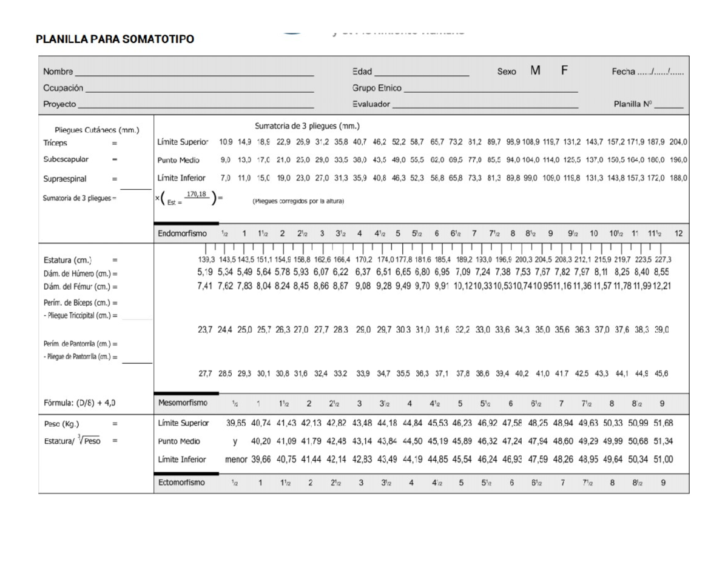Click the Ectomorfismo scale label
The width and height of the screenshot is (728, 562).
(181, 483)
